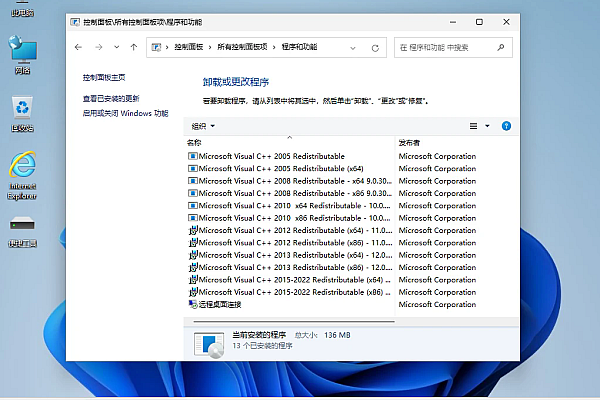
Task: Click publisher cell of 远程桌面连接 row
Action: pos(437,304)
